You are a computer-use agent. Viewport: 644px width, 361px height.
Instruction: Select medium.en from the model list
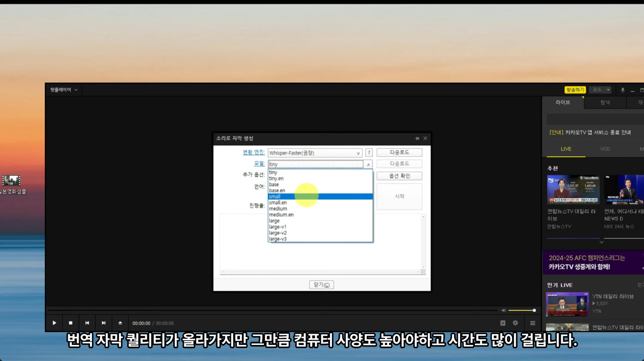(320, 215)
